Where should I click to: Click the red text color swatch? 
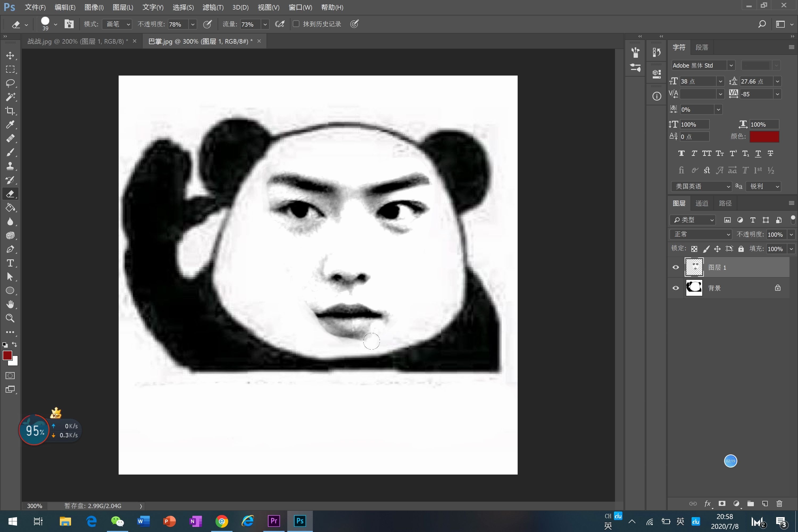(764, 136)
